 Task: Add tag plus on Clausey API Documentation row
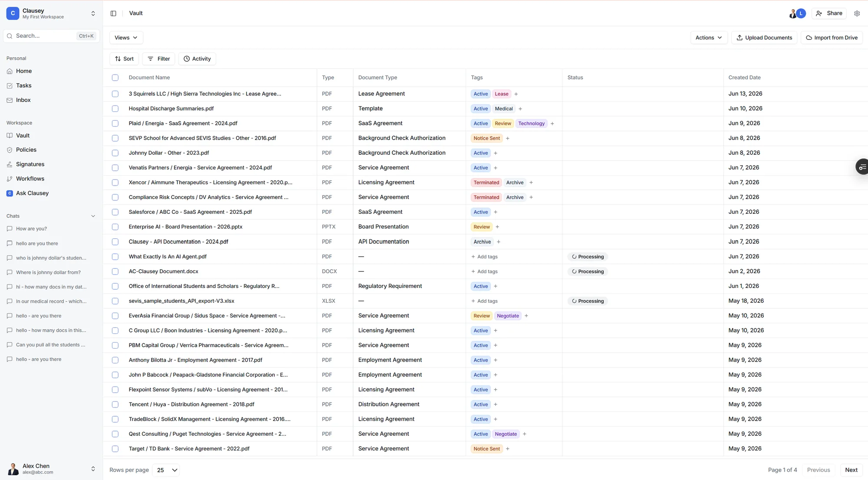tap(499, 242)
